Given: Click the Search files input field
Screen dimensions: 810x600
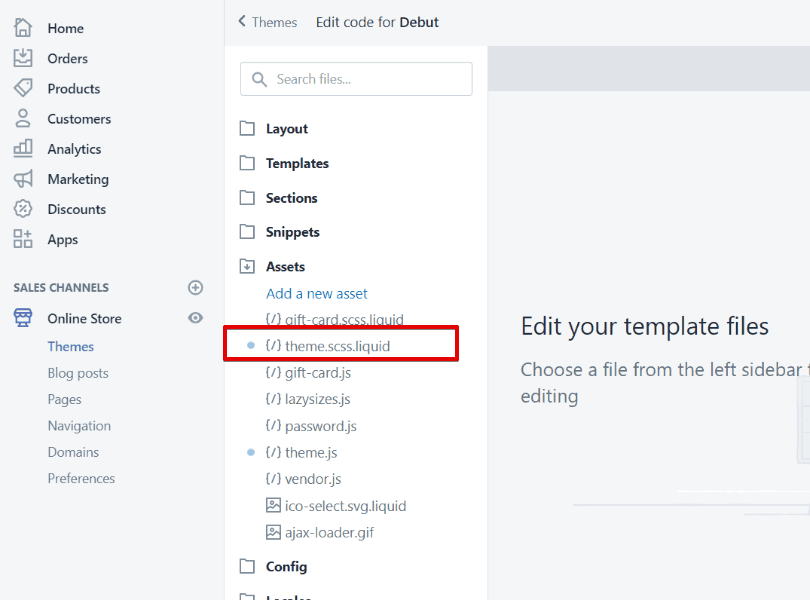Looking at the screenshot, I should [x=356, y=79].
